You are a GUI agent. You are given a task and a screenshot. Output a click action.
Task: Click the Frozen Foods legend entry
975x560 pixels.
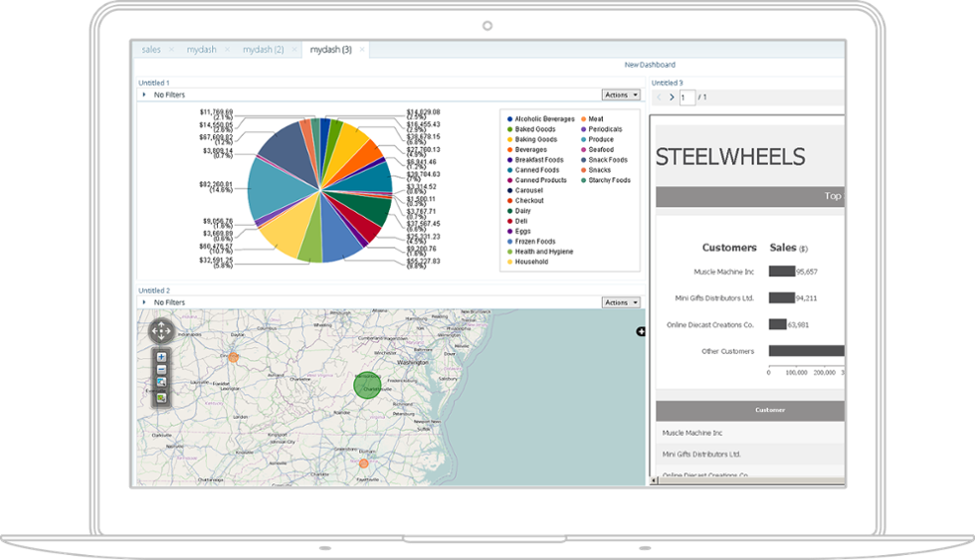535,242
